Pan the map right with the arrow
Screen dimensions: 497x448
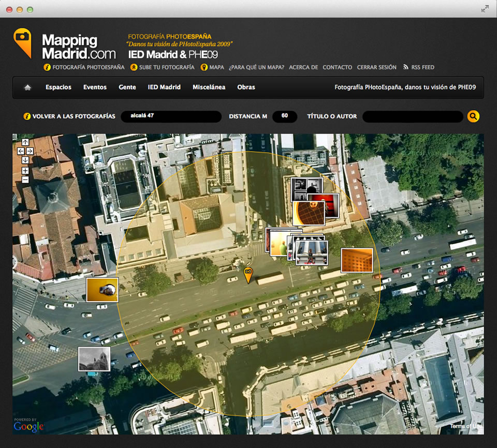coord(30,151)
